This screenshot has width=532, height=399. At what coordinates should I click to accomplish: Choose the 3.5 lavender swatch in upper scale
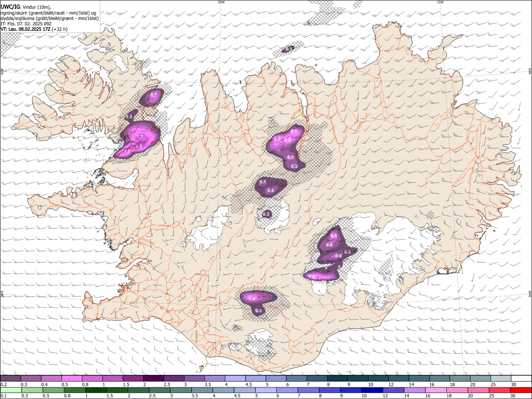tap(214, 378)
